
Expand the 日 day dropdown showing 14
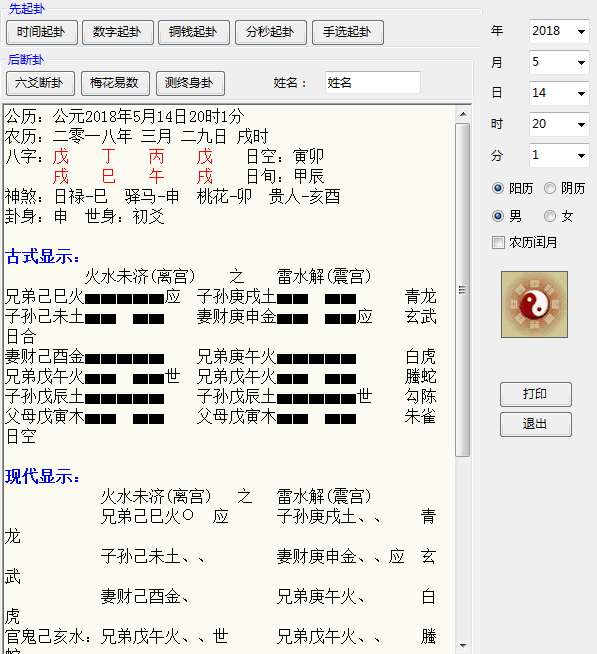(559, 93)
